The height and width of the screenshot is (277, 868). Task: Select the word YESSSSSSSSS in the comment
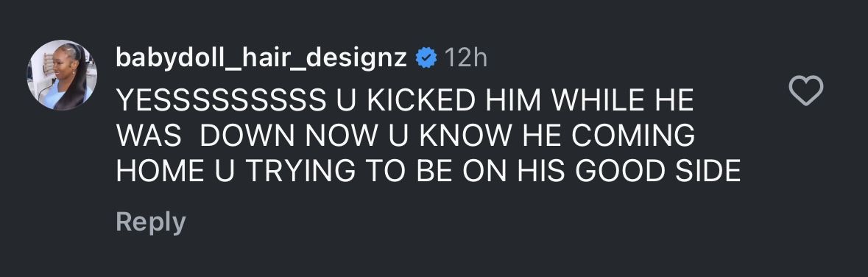(x=221, y=100)
